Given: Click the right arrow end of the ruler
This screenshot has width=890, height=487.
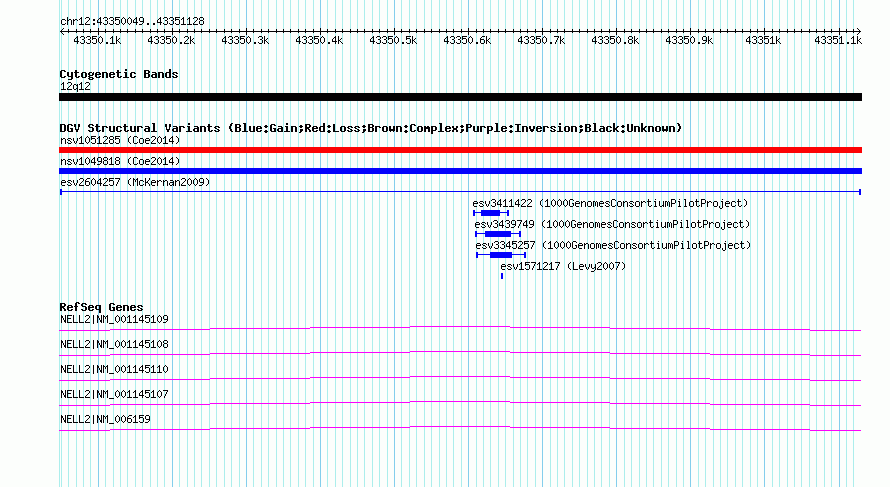Looking at the screenshot, I should tap(859, 31).
